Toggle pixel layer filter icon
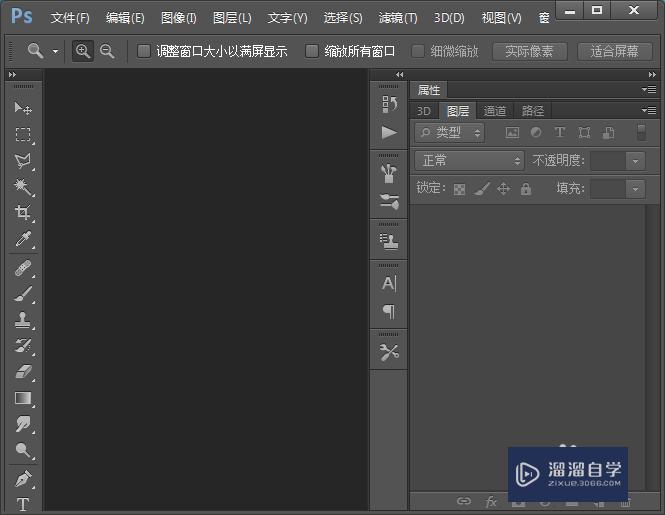This screenshot has width=665, height=515. pyautogui.click(x=512, y=133)
